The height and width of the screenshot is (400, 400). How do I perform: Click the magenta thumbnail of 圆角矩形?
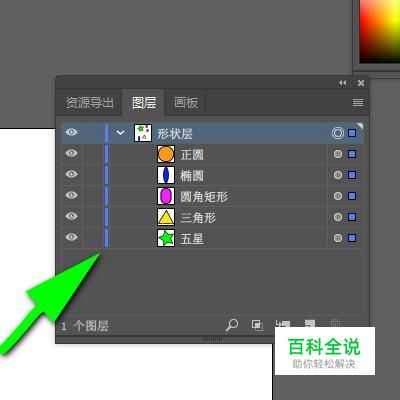(x=166, y=196)
